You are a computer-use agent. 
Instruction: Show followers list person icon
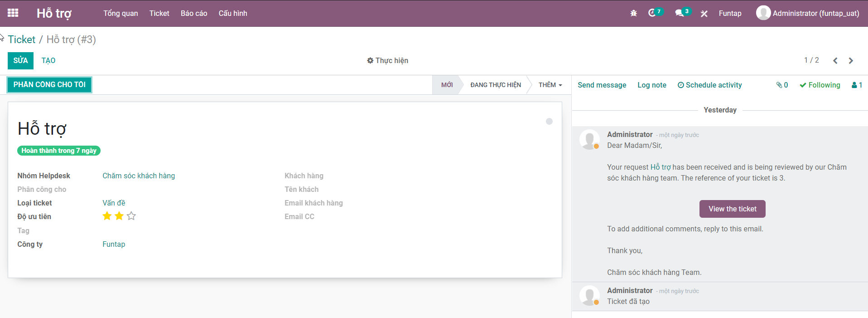tap(857, 85)
